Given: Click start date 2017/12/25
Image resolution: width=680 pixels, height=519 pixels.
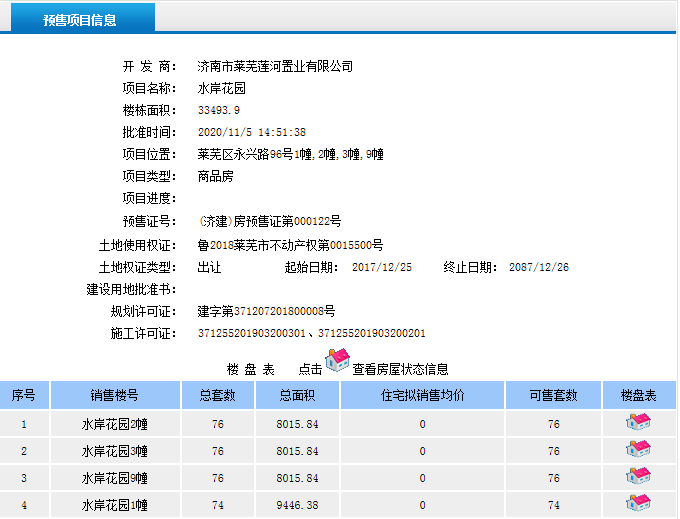Looking at the screenshot, I should click(382, 267).
